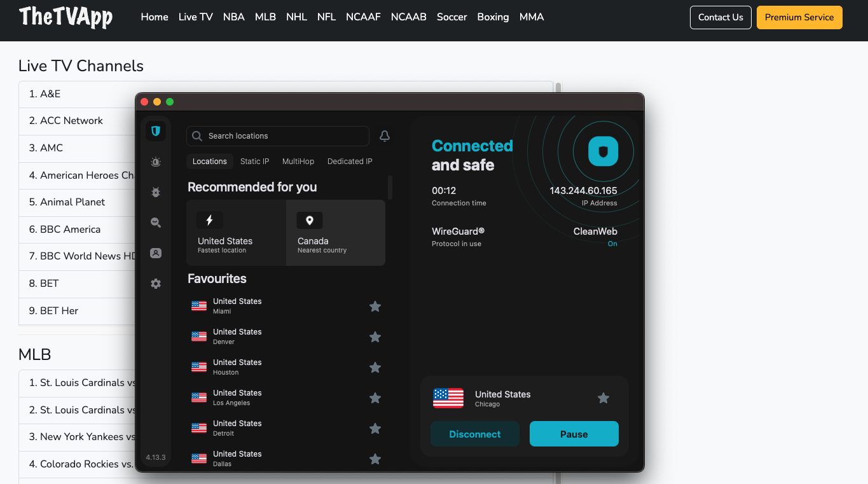Click the magnifier icon in search field
Screen dimensions: 868x484
[197, 135]
